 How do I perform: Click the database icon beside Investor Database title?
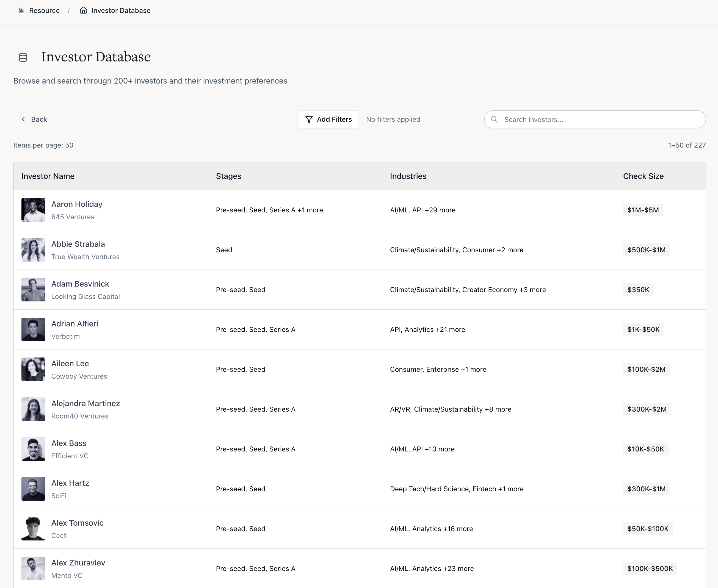coord(23,57)
